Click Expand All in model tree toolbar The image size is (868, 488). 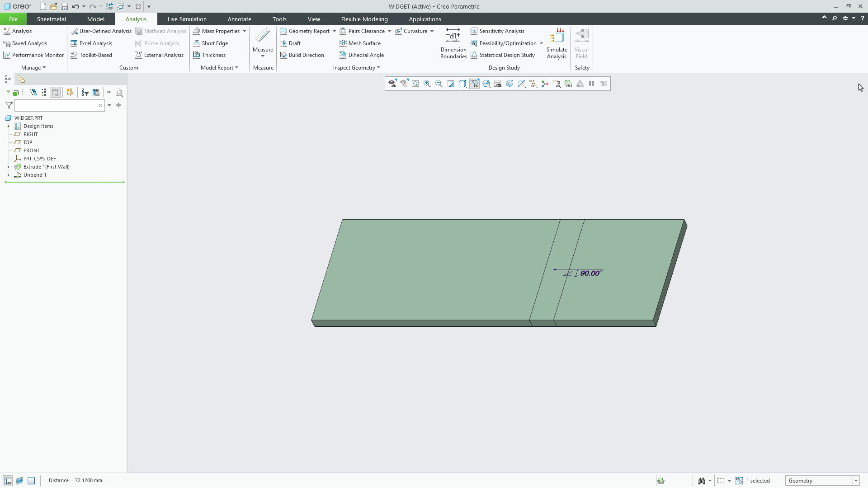[x=33, y=92]
